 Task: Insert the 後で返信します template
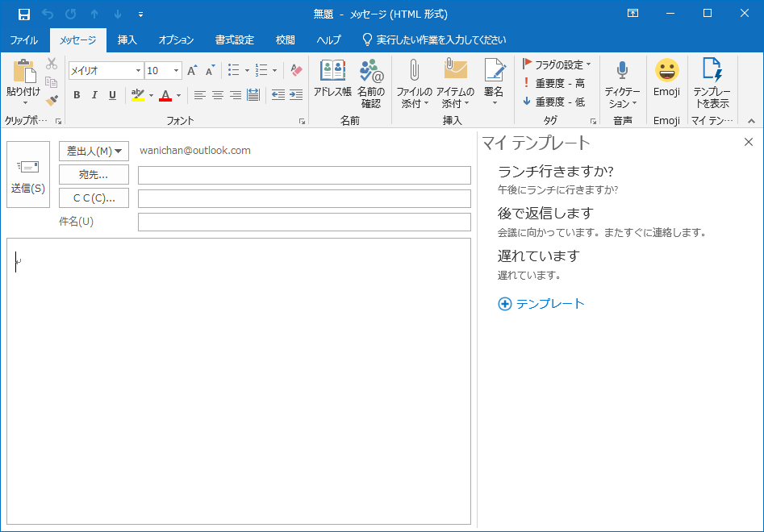tap(545, 213)
